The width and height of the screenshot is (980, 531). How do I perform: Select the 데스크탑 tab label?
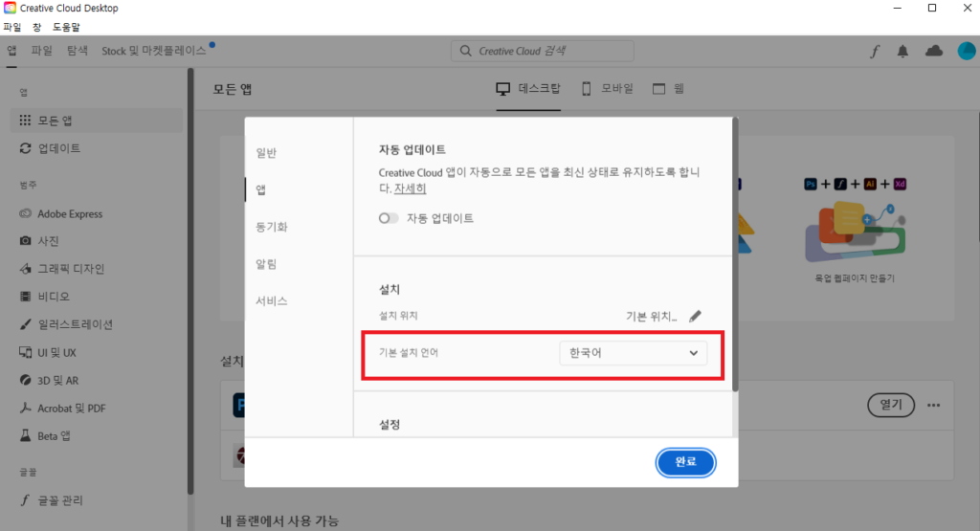(539, 89)
